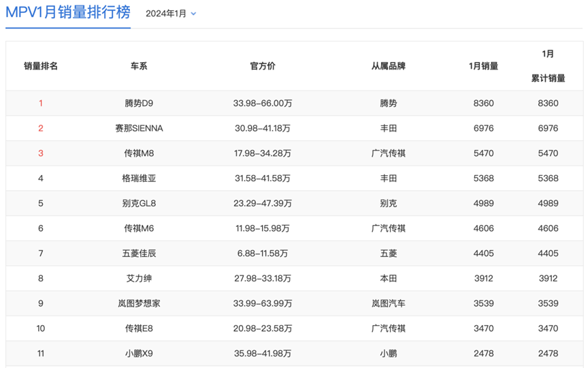Viewport: 588px width, 368px height.
Task: Click 累计销量 value 4606 for 传祺M6
Action: (548, 228)
